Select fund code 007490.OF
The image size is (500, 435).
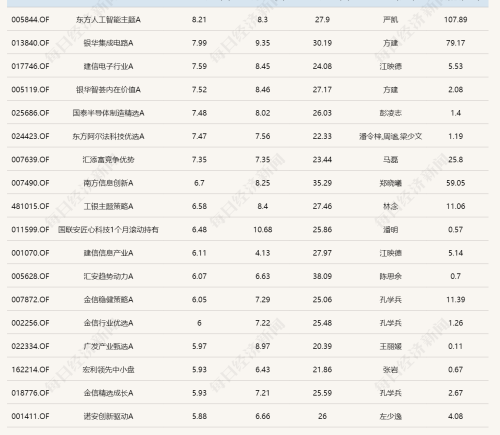click(30, 183)
